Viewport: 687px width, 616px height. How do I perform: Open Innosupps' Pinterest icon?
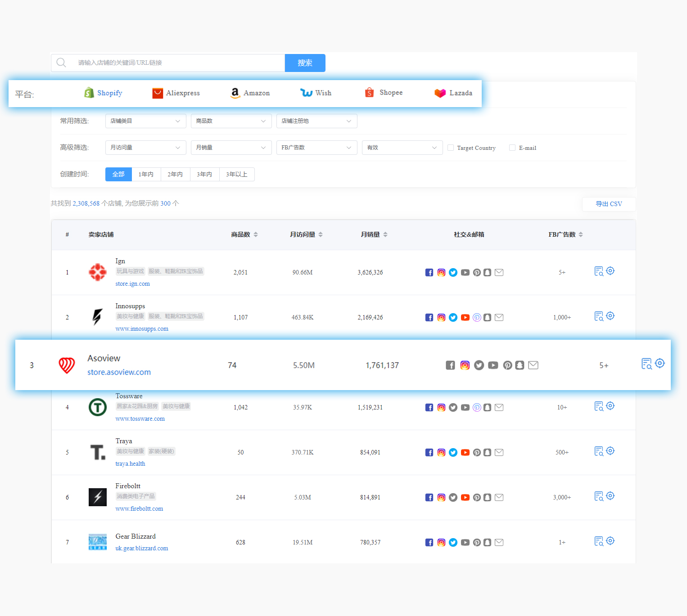coord(477,318)
